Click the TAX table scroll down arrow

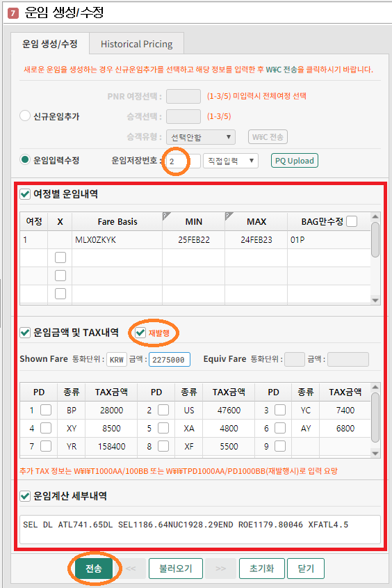tap(375, 454)
